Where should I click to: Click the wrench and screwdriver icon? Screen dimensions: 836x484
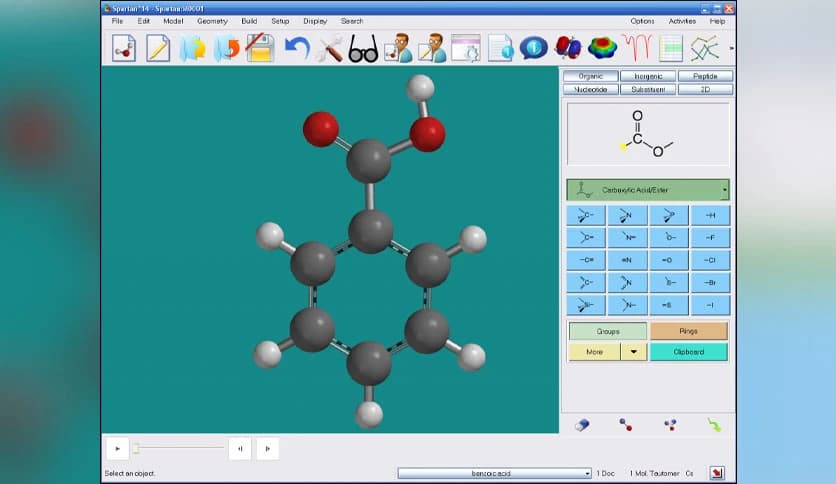click(329, 48)
